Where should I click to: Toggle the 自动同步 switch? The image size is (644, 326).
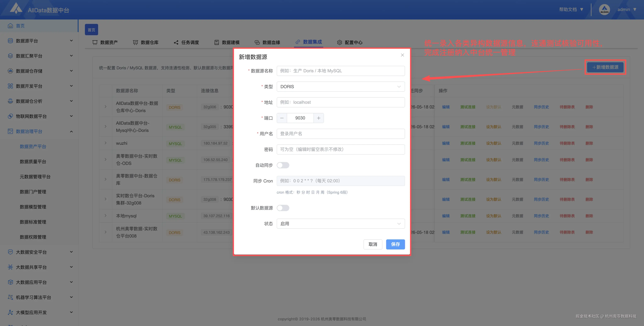pos(283,165)
